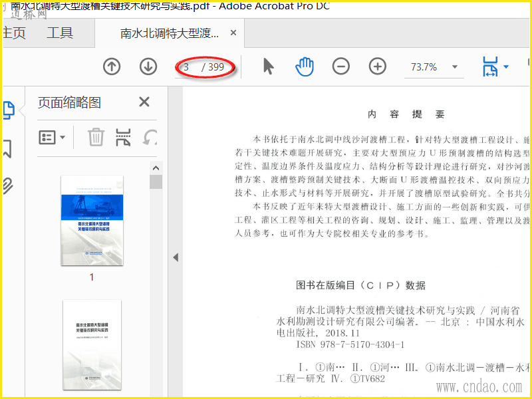Close the 页面缩略图 panel
532x399 pixels.
(144, 102)
